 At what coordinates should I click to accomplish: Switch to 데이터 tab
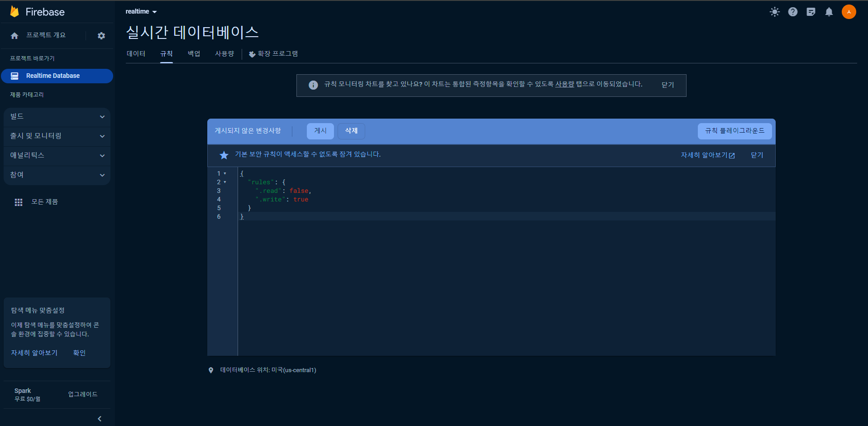(136, 54)
